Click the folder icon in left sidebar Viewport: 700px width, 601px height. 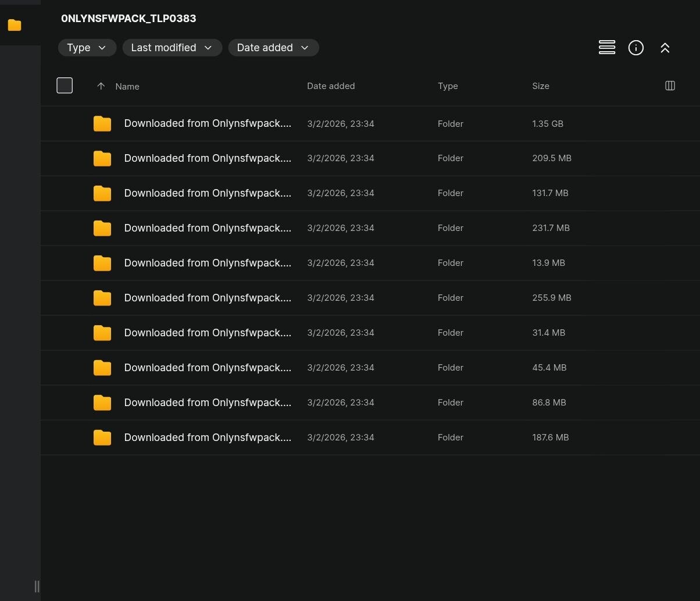tap(15, 25)
